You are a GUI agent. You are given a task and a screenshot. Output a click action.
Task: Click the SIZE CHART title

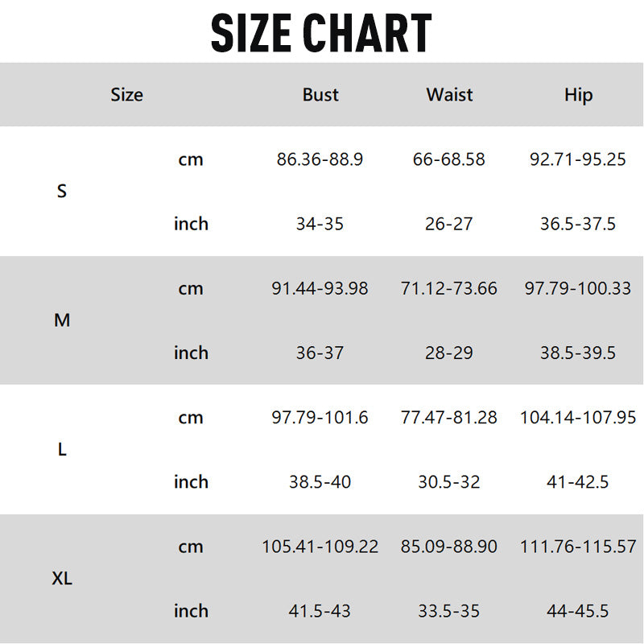pos(321,33)
